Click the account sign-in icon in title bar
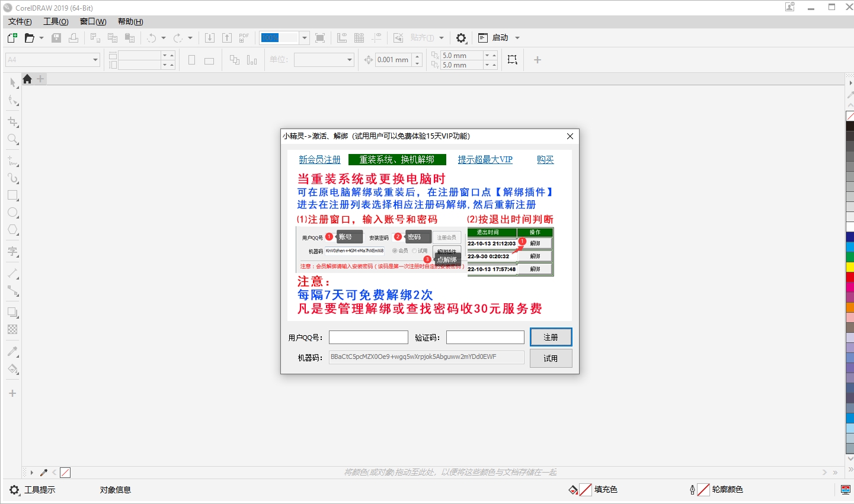 (x=790, y=7)
